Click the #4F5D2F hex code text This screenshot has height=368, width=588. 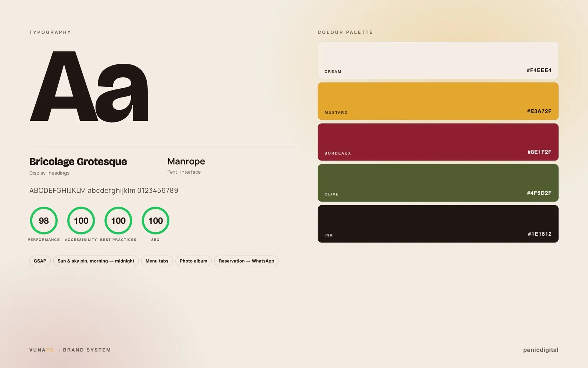tap(539, 193)
